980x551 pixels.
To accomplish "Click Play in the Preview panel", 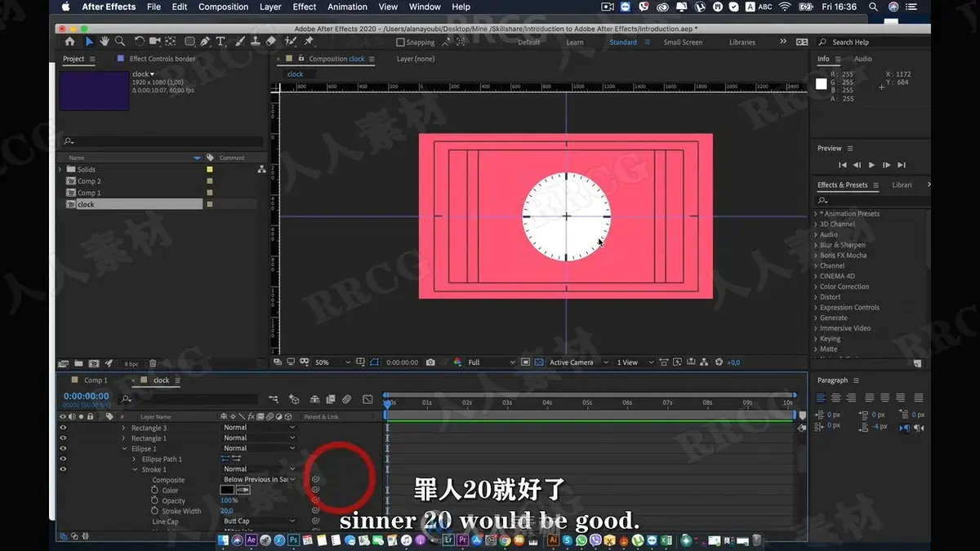I will pyautogui.click(x=871, y=165).
